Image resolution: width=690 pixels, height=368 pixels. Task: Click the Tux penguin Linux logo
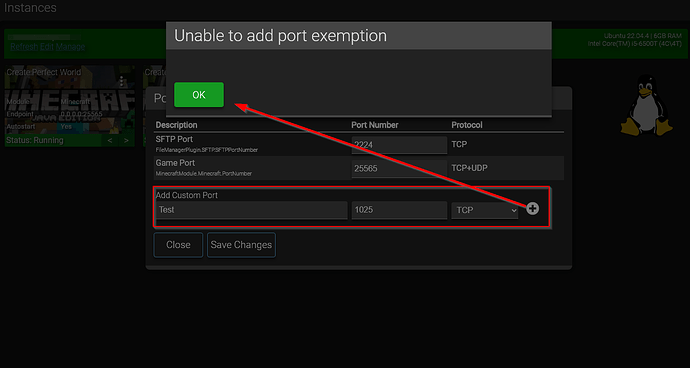click(x=646, y=106)
